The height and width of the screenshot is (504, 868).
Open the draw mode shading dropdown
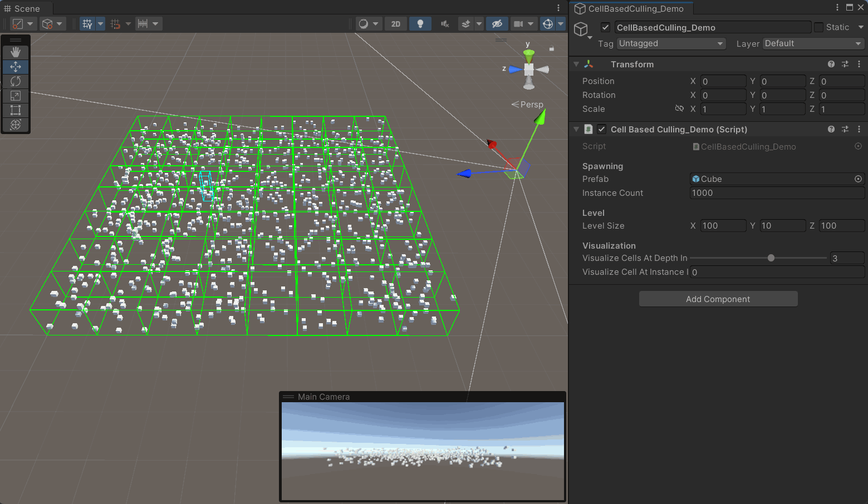coord(369,24)
